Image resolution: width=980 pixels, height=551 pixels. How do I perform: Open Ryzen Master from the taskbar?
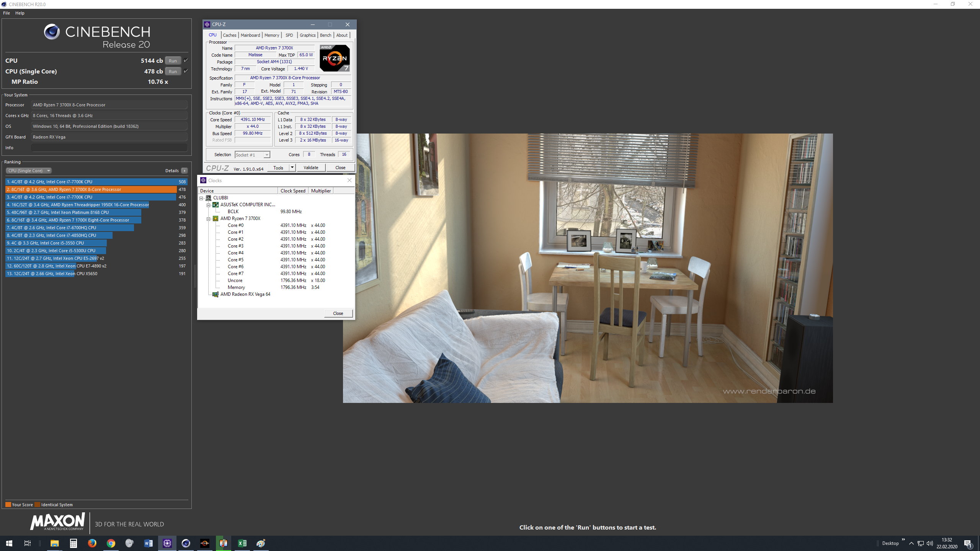(205, 543)
